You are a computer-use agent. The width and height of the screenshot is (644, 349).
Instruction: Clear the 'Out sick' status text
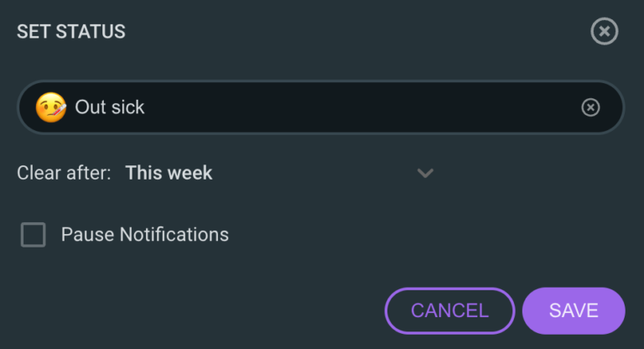tap(590, 107)
